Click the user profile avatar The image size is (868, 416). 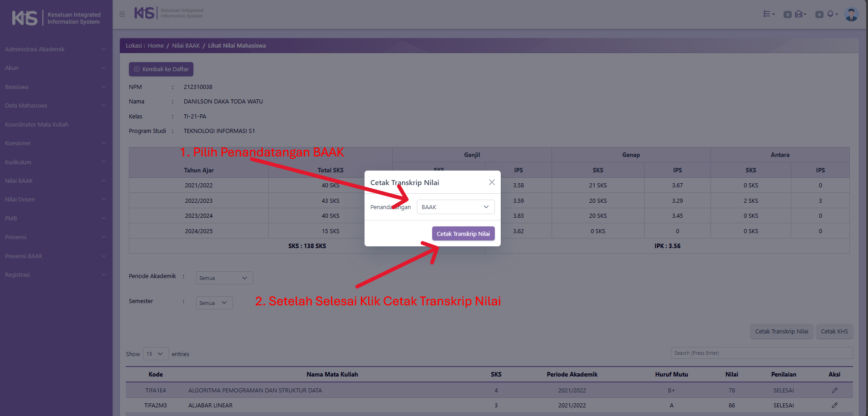851,15
